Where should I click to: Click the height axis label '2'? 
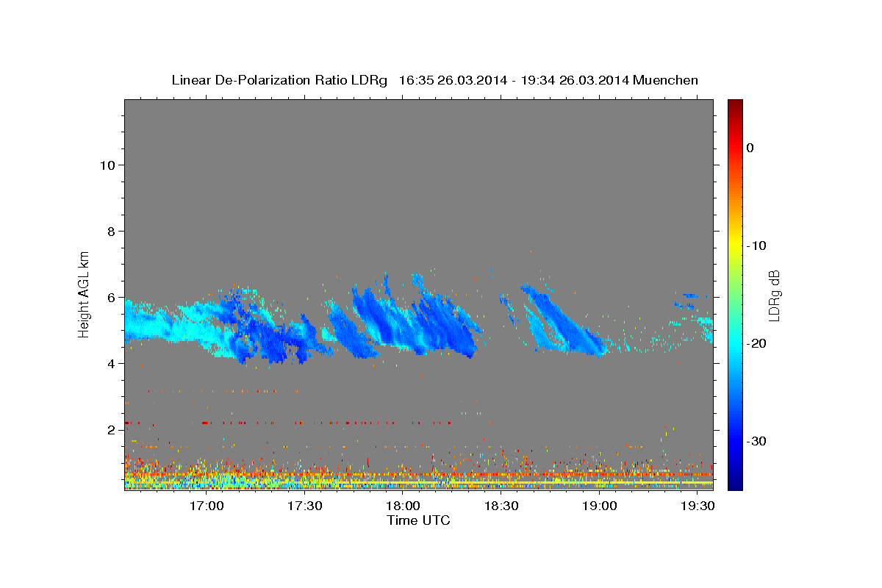tap(111, 430)
